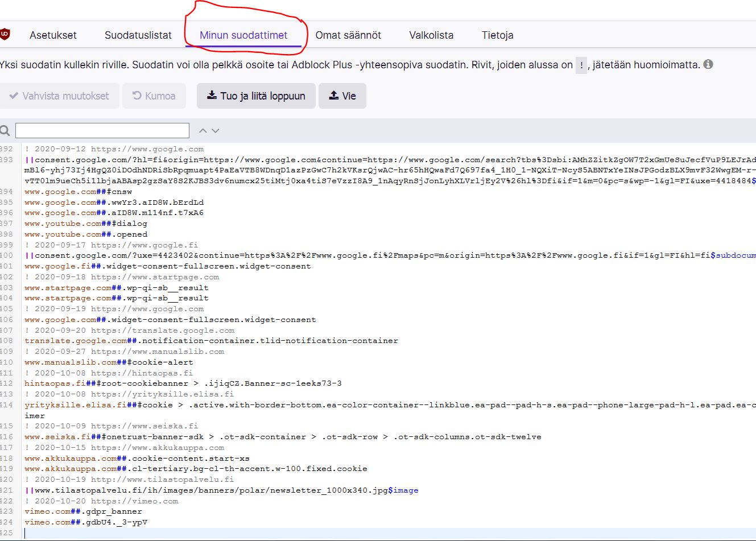The image size is (756, 541).
Task: Click Vahvista muutokset button
Action: point(59,96)
